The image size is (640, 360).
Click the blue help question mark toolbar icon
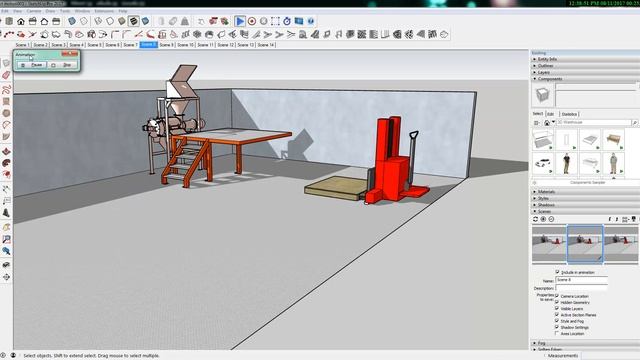(311, 21)
